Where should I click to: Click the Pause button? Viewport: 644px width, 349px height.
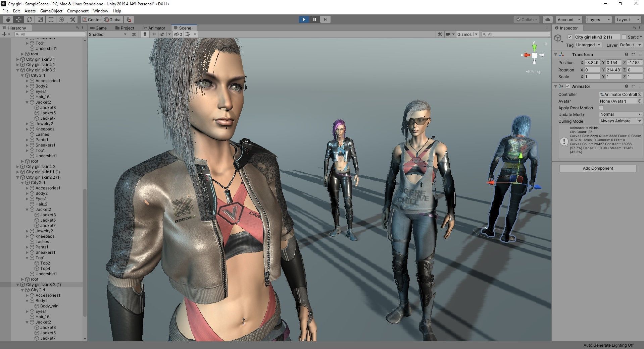tap(314, 19)
